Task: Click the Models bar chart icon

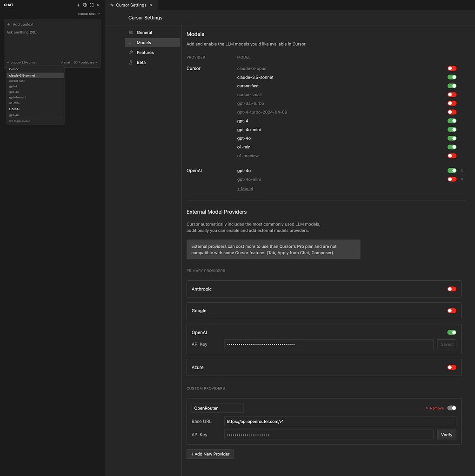Action: tap(130, 42)
